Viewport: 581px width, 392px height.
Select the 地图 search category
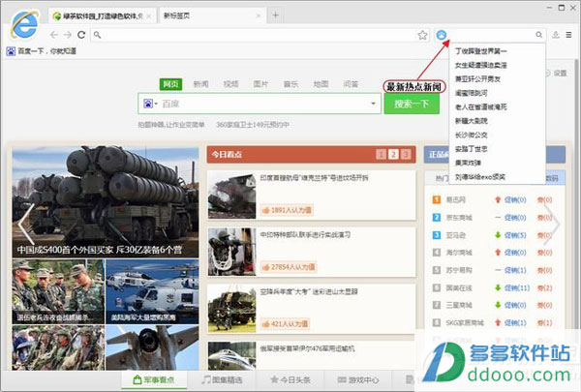[321, 84]
